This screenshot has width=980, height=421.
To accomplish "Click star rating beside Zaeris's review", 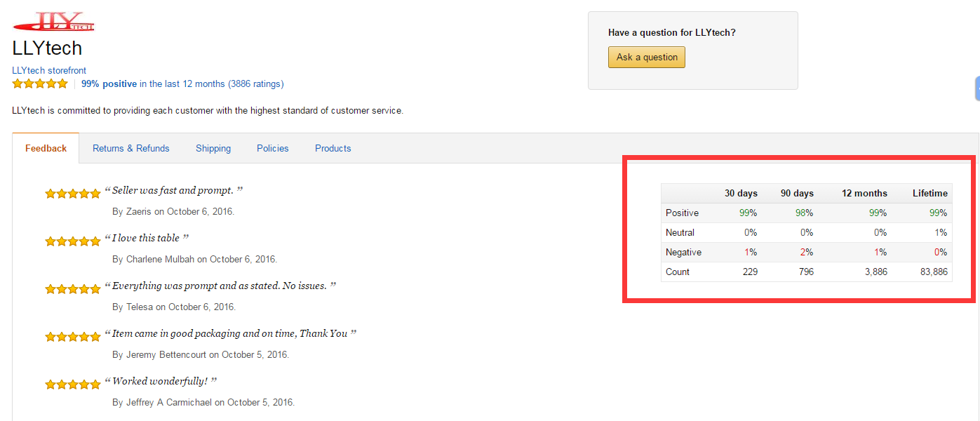I will click(73, 194).
